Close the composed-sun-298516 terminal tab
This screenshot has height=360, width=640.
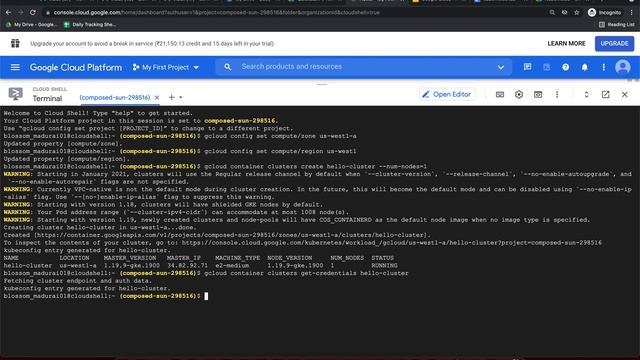click(157, 98)
